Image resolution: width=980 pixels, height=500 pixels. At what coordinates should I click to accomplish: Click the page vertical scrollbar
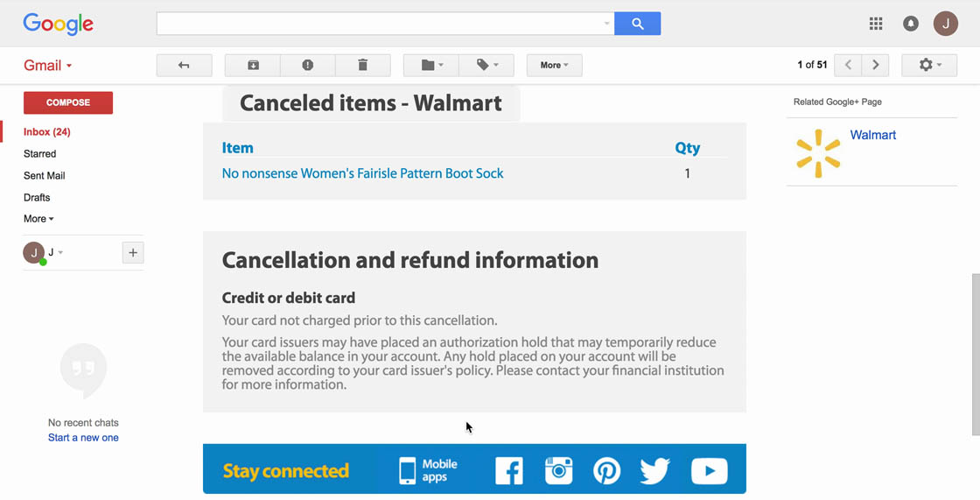pyautogui.click(x=976, y=354)
